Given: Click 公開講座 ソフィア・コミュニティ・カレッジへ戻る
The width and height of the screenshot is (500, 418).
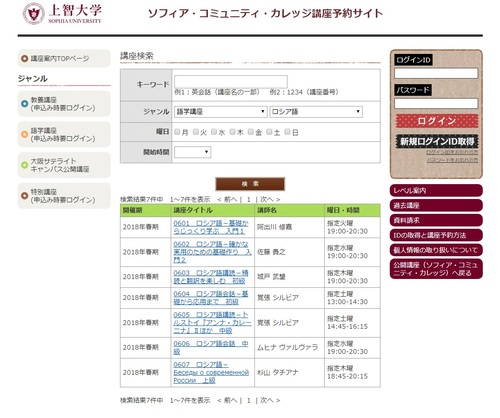Looking at the screenshot, I should click(436, 269).
